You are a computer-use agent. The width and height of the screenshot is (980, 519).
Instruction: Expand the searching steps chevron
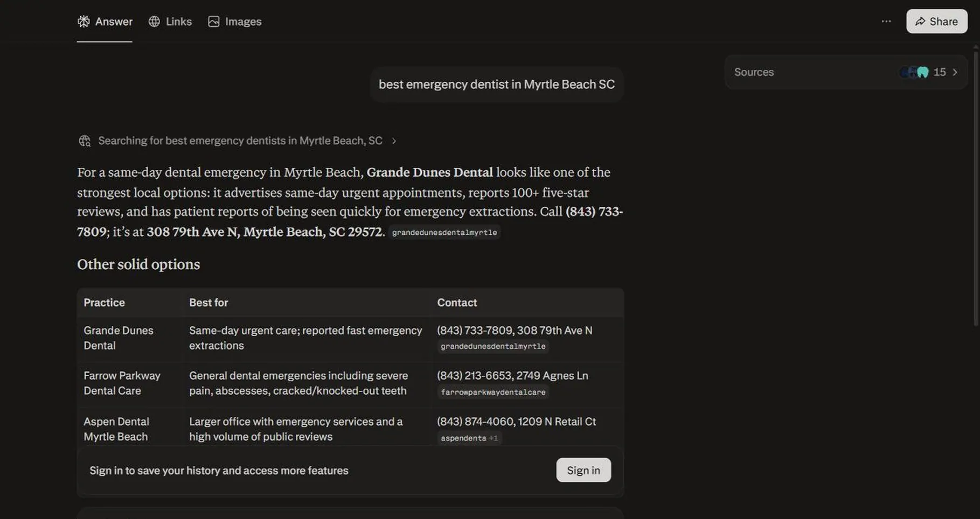[x=394, y=141]
